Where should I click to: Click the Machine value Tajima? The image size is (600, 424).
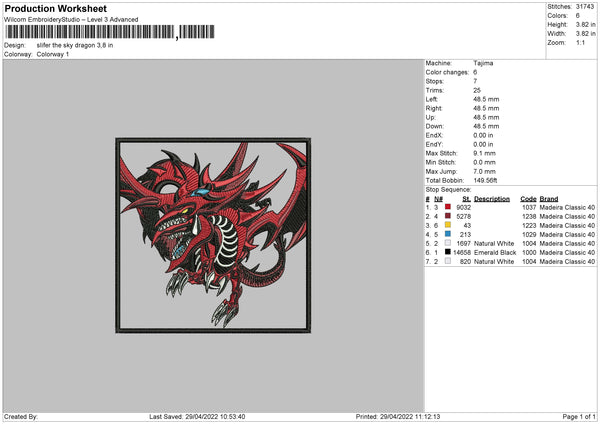point(483,63)
